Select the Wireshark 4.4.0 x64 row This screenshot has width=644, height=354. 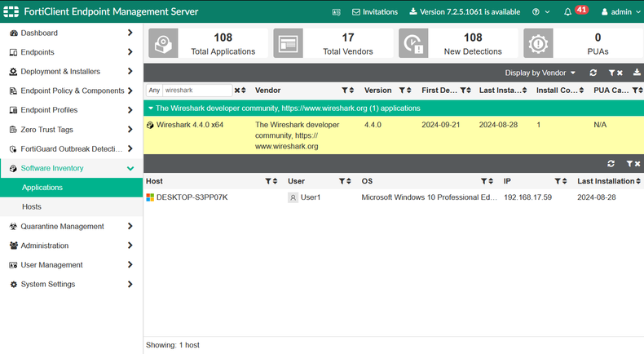point(394,135)
